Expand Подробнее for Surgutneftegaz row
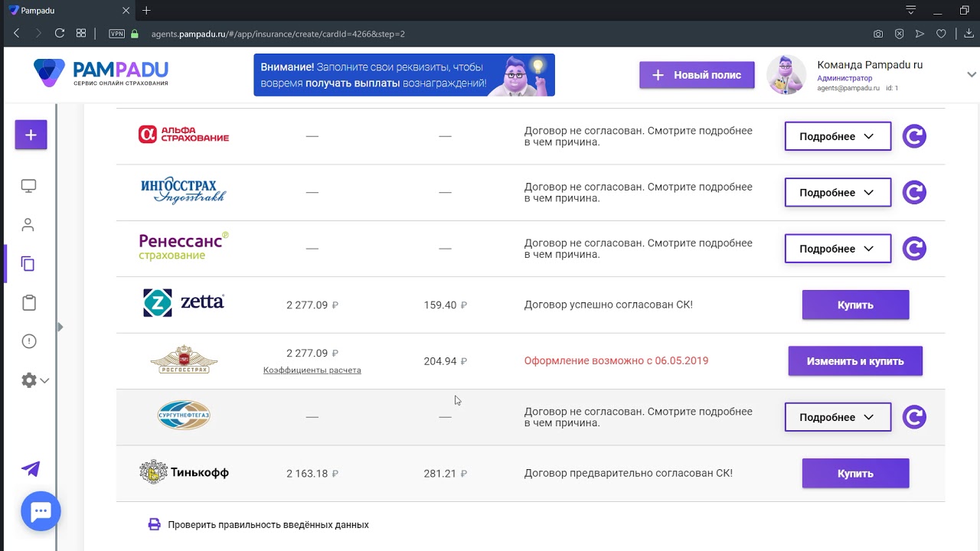 click(x=838, y=417)
